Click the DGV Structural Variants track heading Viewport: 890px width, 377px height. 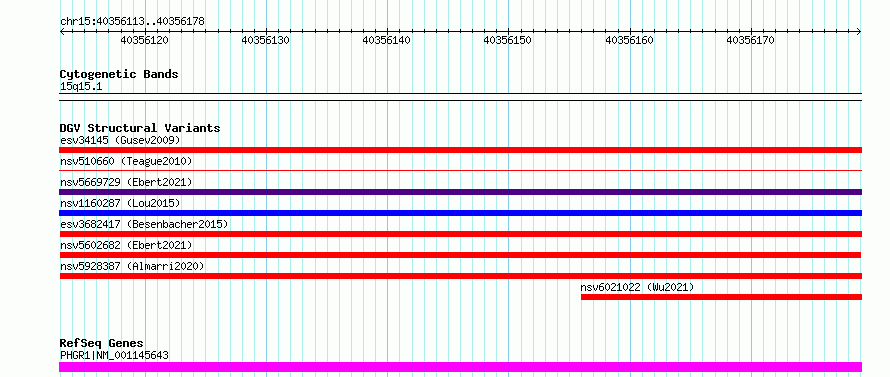(x=140, y=128)
